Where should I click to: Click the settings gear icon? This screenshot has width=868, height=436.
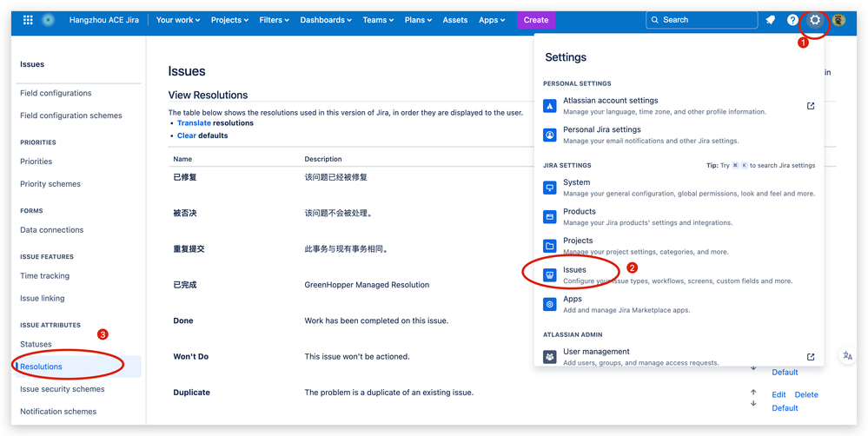[x=815, y=20]
